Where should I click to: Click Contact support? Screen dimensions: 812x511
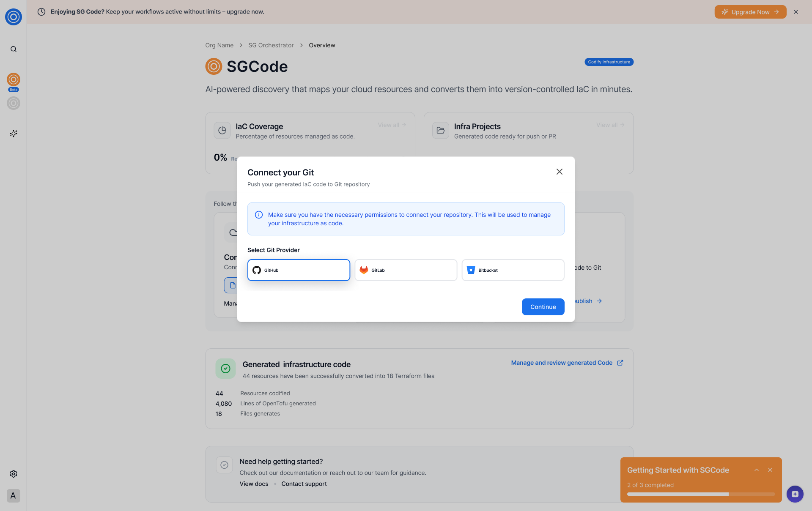(304, 484)
